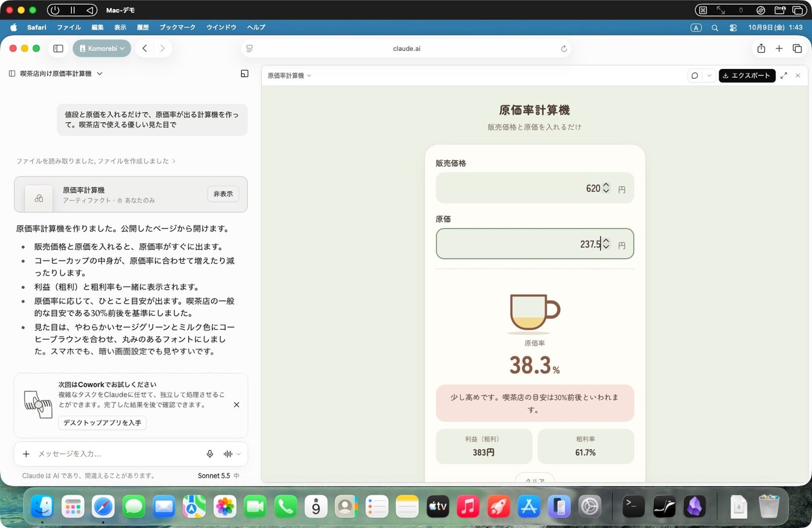Screen dimensions: 812x528
Task: Open the Terminal app in the Dock
Action: (x=633, y=507)
